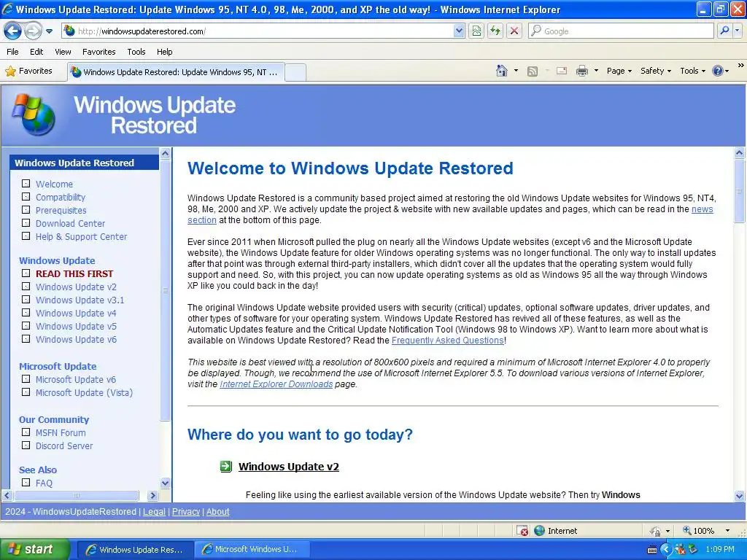Open Windows Update v4 sidebar link
The image size is (747, 560).
[76, 313]
